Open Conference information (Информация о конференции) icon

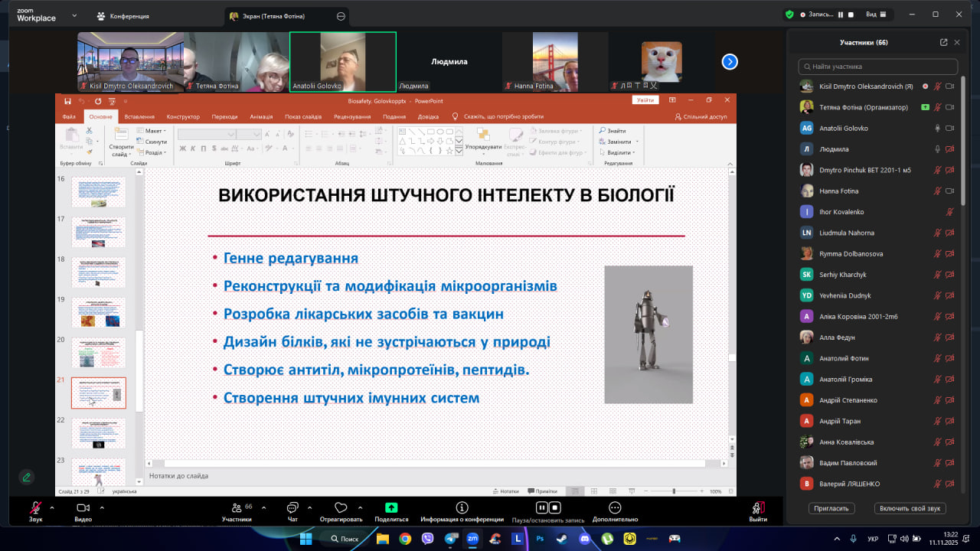click(x=462, y=507)
